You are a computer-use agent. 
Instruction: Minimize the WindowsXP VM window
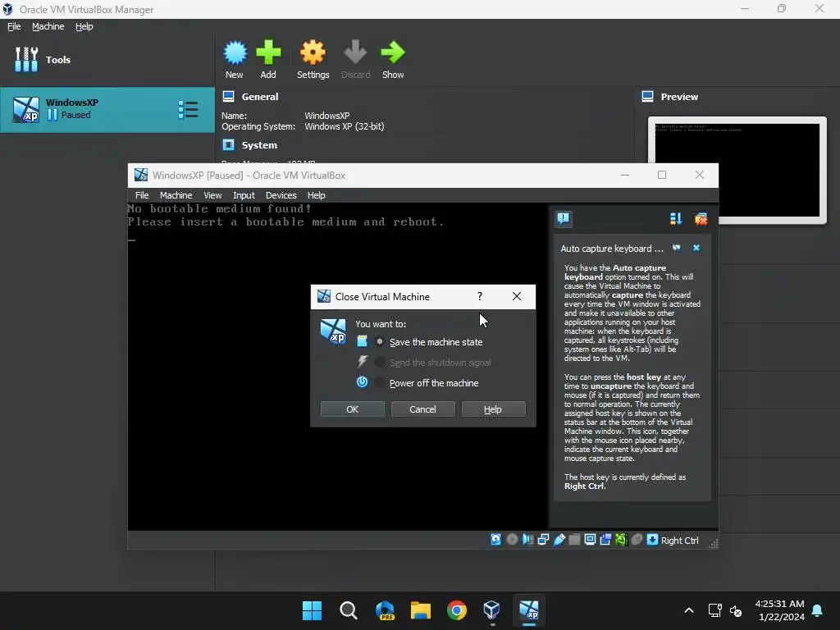coord(624,176)
